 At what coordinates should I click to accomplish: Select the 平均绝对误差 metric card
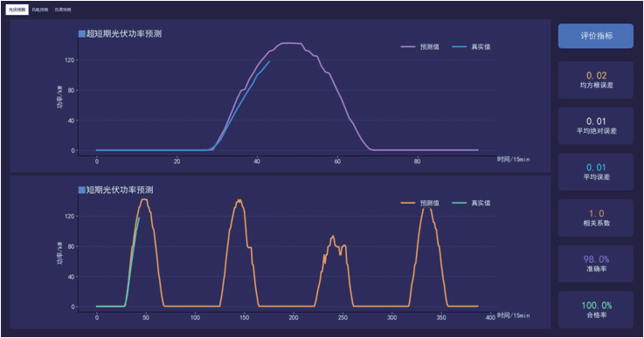596,126
